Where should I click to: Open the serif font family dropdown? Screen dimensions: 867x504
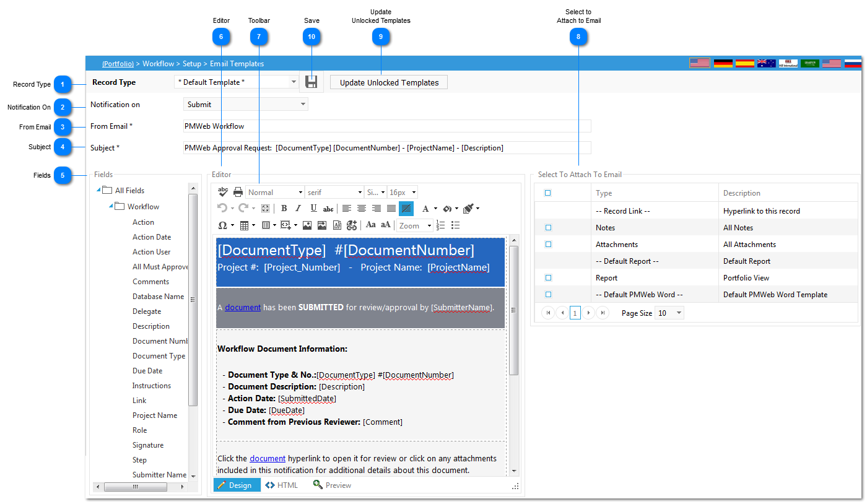tap(334, 193)
